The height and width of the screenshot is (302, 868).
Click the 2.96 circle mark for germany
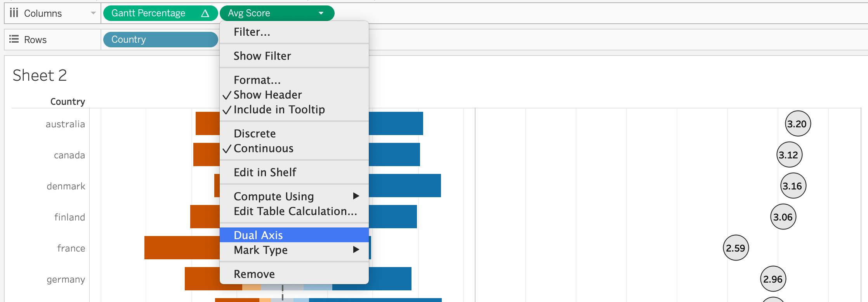tap(773, 279)
